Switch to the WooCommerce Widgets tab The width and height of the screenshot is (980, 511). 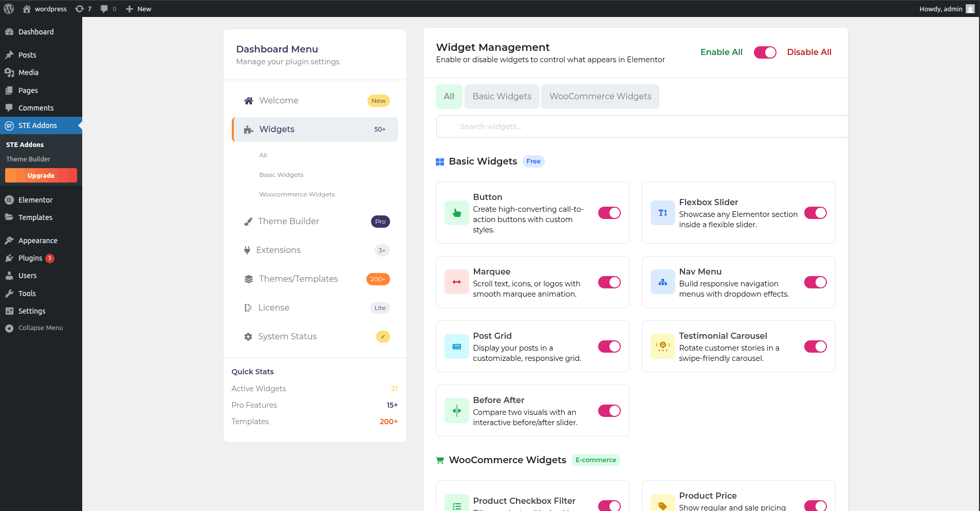[600, 96]
